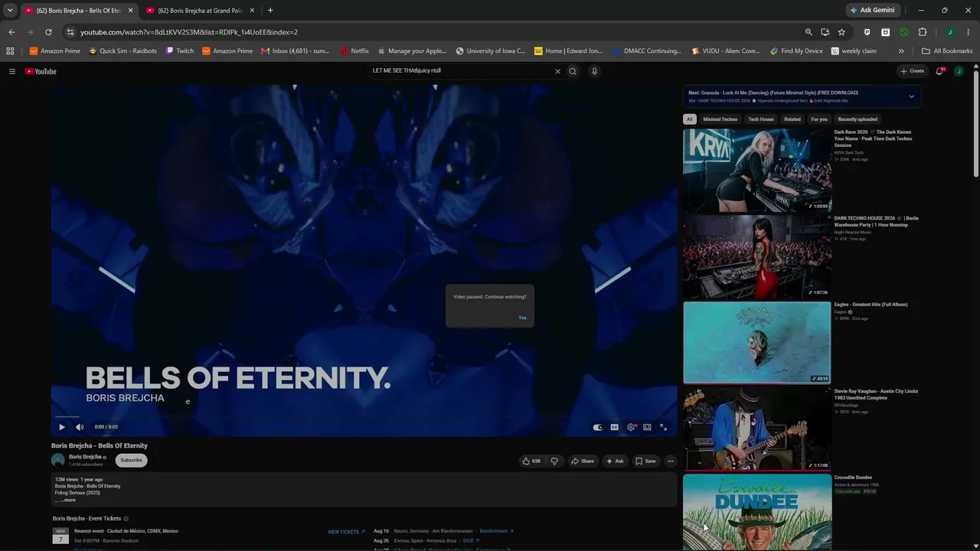Switch to the Boris Brejcha at Grand Palais tab
Image resolution: width=980 pixels, height=551 pixels.
[201, 11]
